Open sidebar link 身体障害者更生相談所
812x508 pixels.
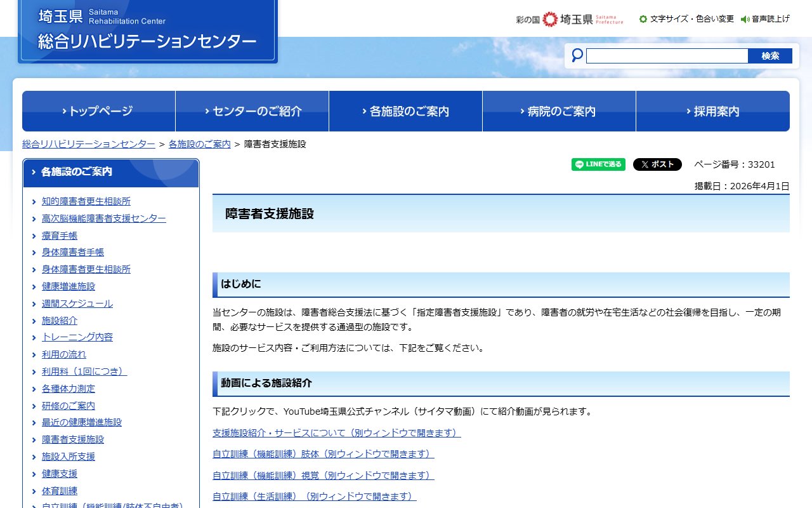[86, 269]
